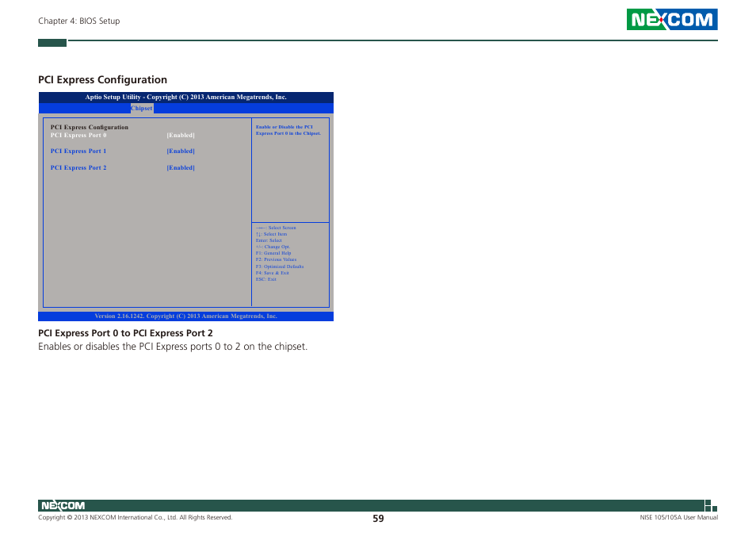Screen dimensions: 756x533
Task: Open PCI Express Port 2 Enabled option
Action: (x=181, y=168)
